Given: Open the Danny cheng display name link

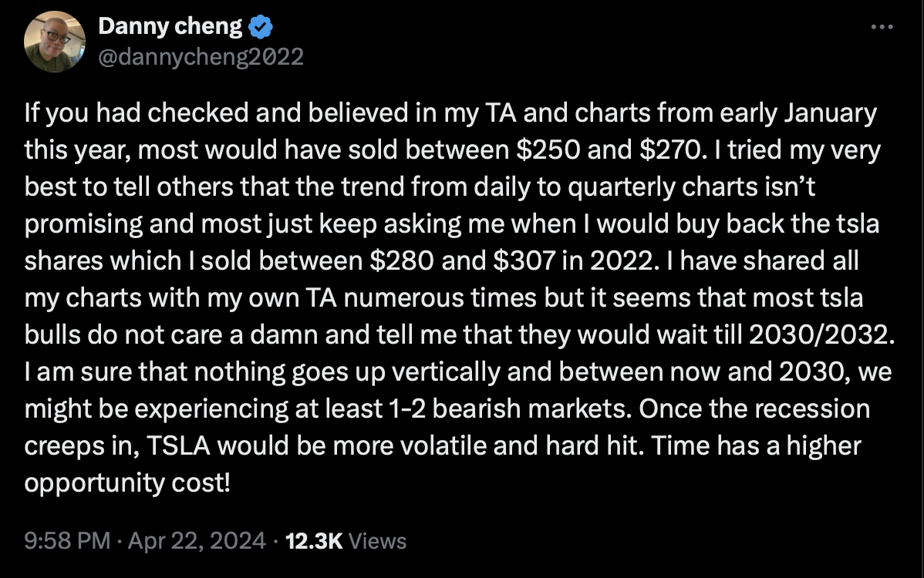Looking at the screenshot, I should [170, 27].
